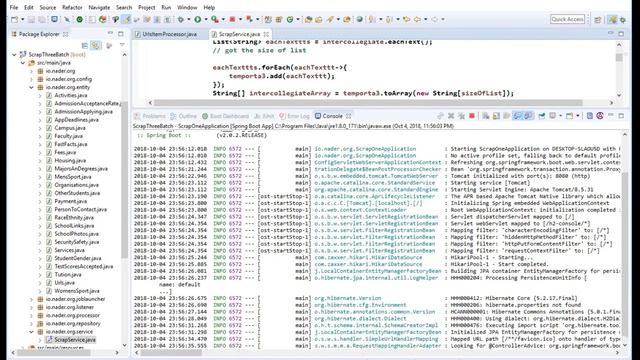Click the Package Explorer vertical scrollbar
The width and height of the screenshot is (640, 360).
point(124,180)
